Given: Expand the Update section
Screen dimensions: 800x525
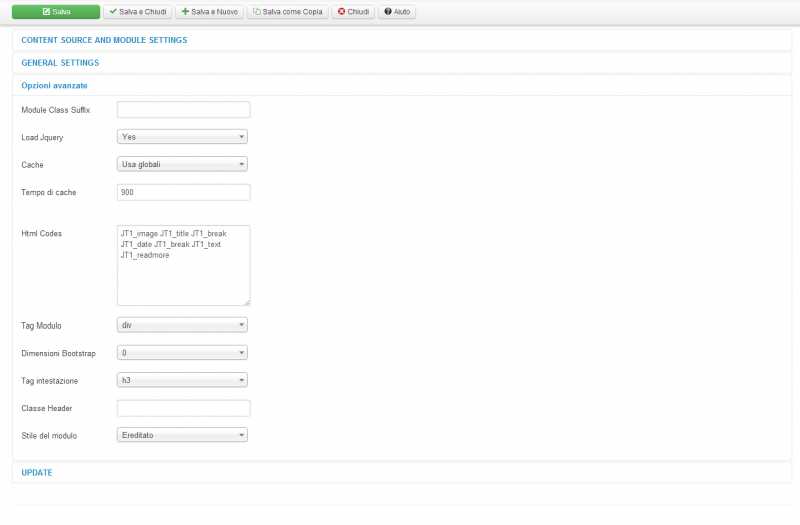Looking at the screenshot, I should click(37, 472).
